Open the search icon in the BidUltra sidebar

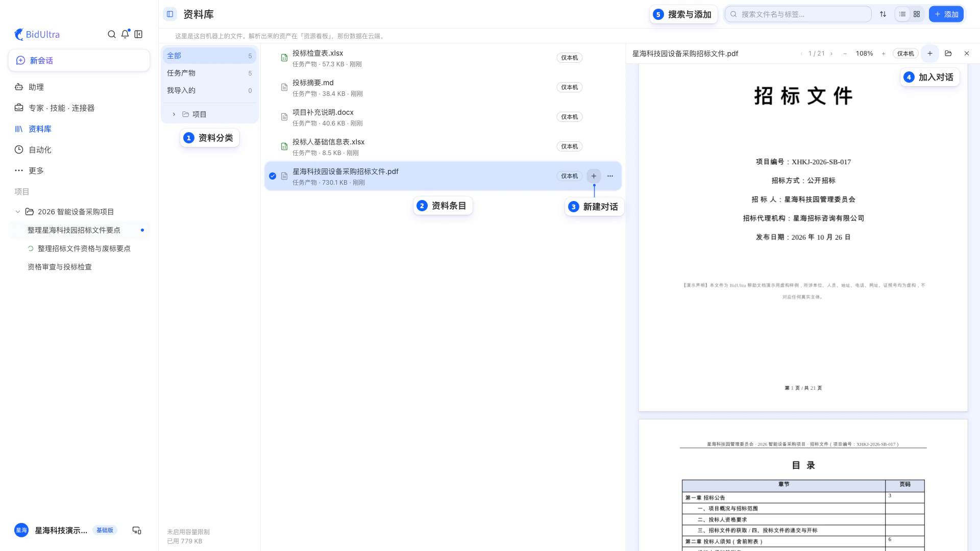point(111,34)
